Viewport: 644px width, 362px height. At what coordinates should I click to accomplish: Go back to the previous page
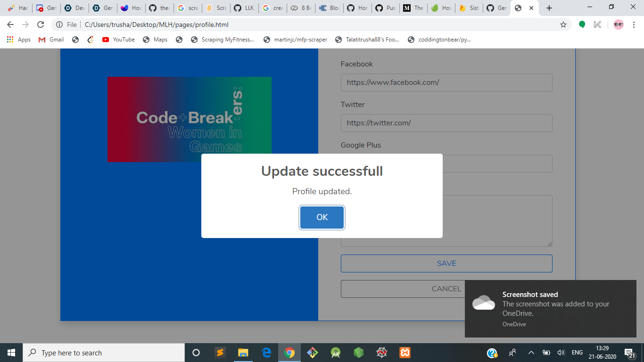point(10,25)
